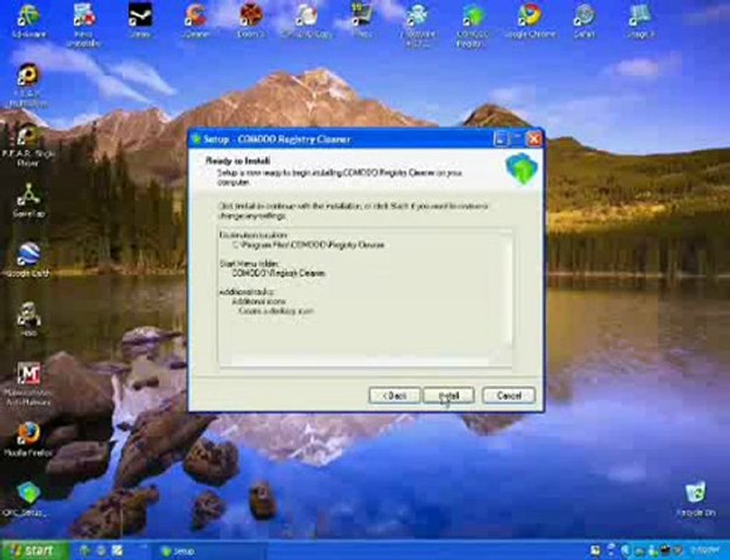Open the F.E.A.R. Multiplayer desktop icon
Image resolution: width=730 pixels, height=560 pixels.
(28, 86)
